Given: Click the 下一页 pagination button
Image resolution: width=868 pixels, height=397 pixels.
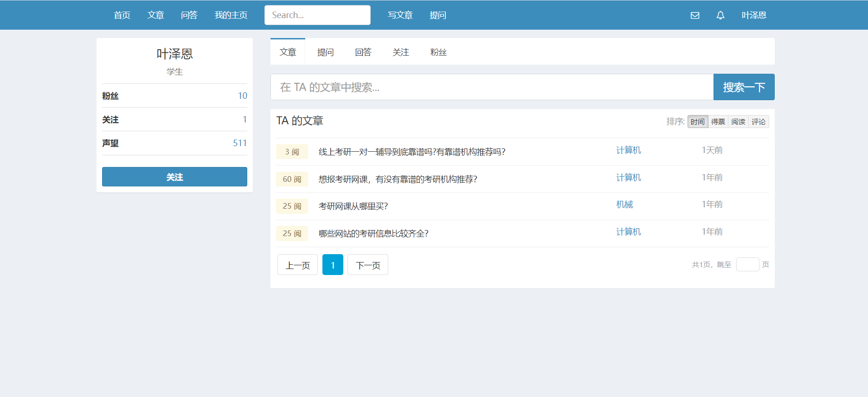Looking at the screenshot, I should 368,265.
